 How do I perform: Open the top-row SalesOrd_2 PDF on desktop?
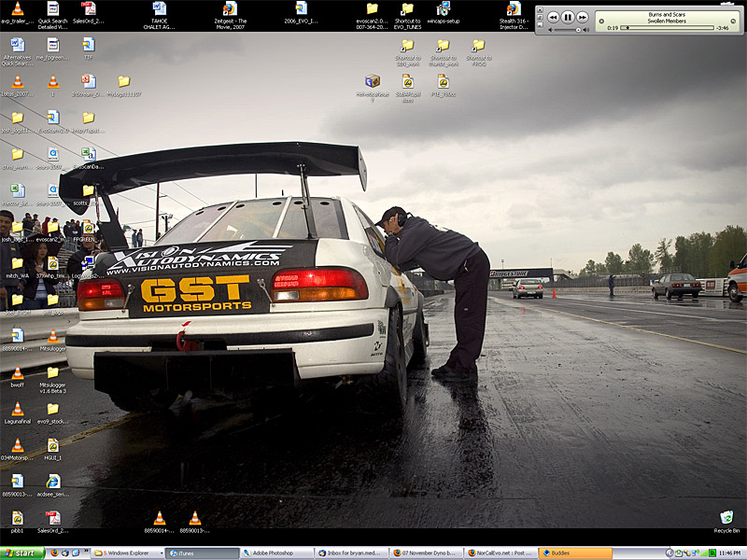(x=88, y=13)
